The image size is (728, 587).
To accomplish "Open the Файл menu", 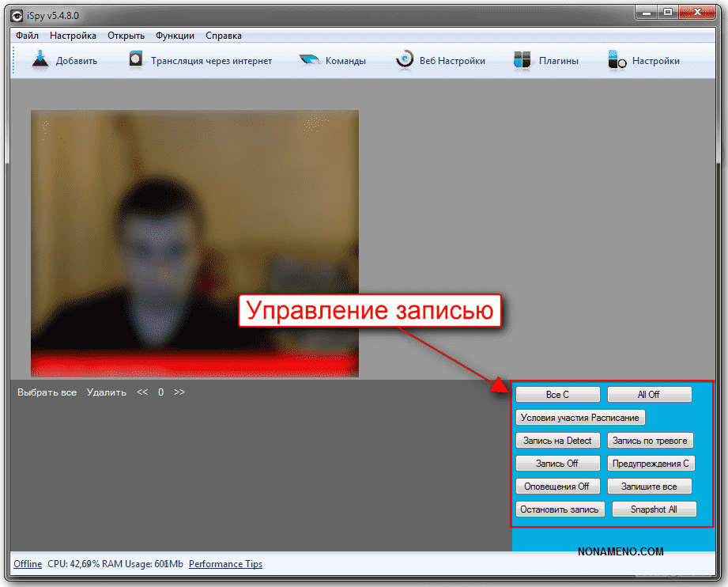I will [27, 36].
